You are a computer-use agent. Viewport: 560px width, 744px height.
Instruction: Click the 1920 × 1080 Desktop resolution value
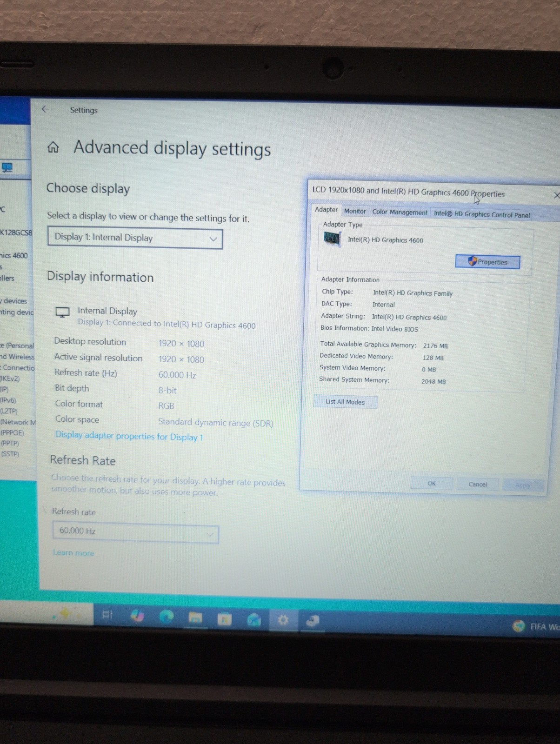pos(181,343)
